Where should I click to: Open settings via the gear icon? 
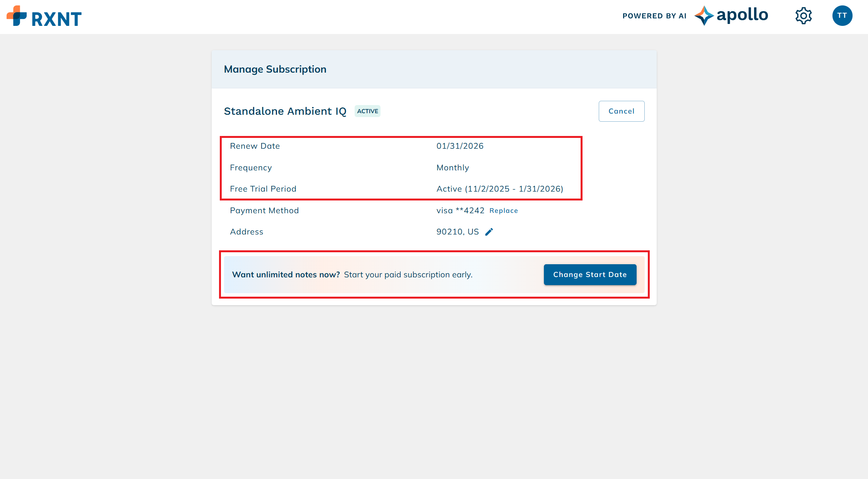(x=803, y=16)
